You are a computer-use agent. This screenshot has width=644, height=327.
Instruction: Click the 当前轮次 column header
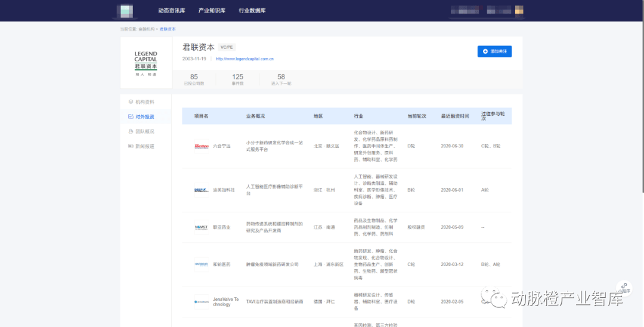[417, 116]
